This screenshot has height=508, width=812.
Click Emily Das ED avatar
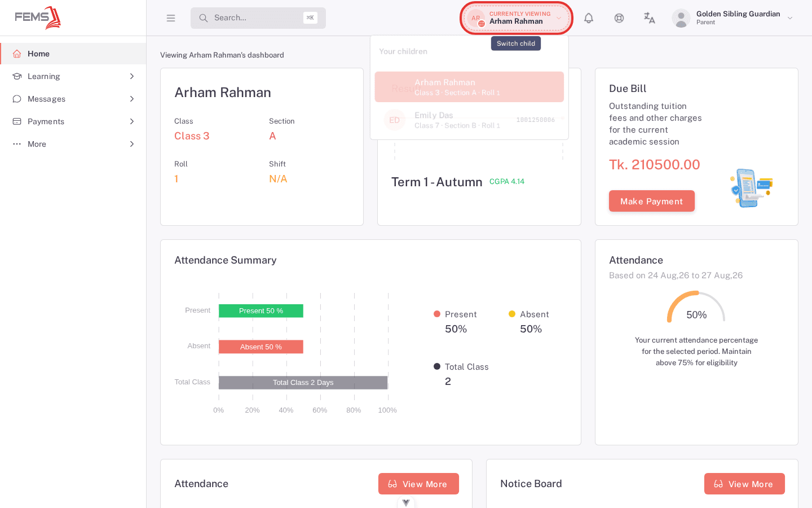click(x=395, y=120)
